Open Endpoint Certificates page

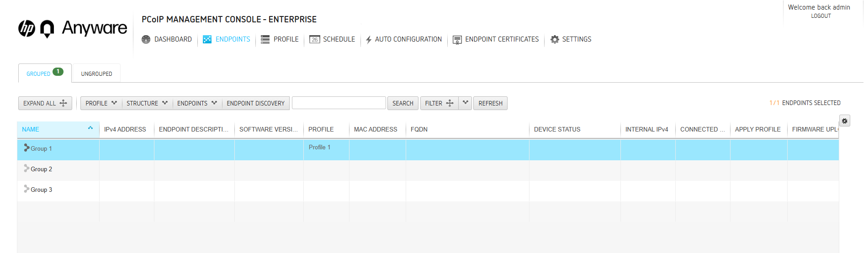tap(502, 39)
